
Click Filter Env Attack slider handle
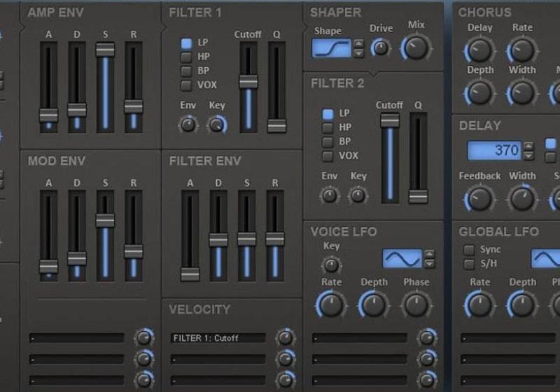(x=190, y=274)
